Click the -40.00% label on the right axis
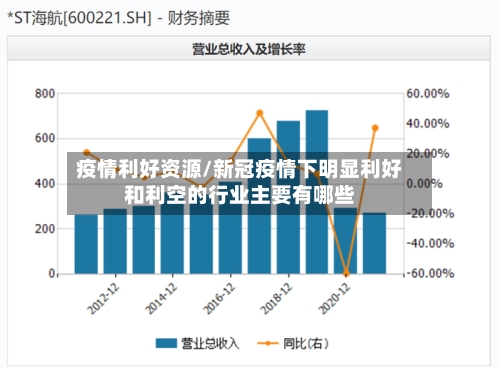This screenshot has height=368, width=500. click(430, 243)
